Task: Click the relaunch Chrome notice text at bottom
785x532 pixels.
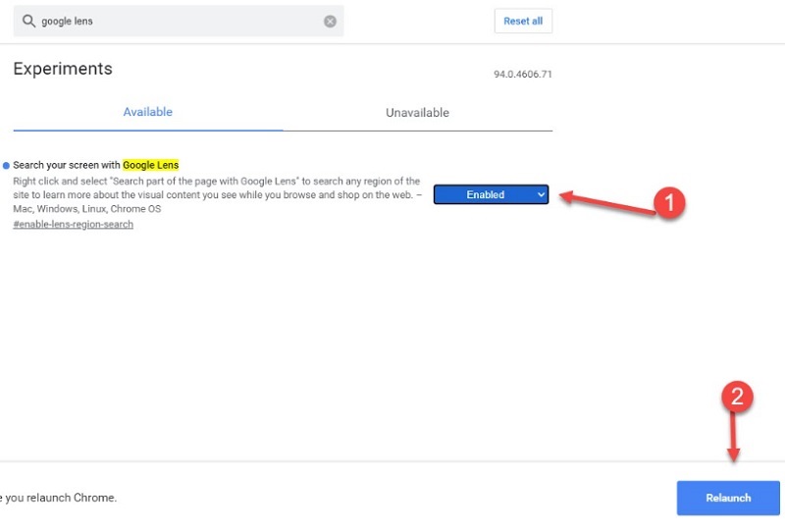Action: tap(59, 498)
